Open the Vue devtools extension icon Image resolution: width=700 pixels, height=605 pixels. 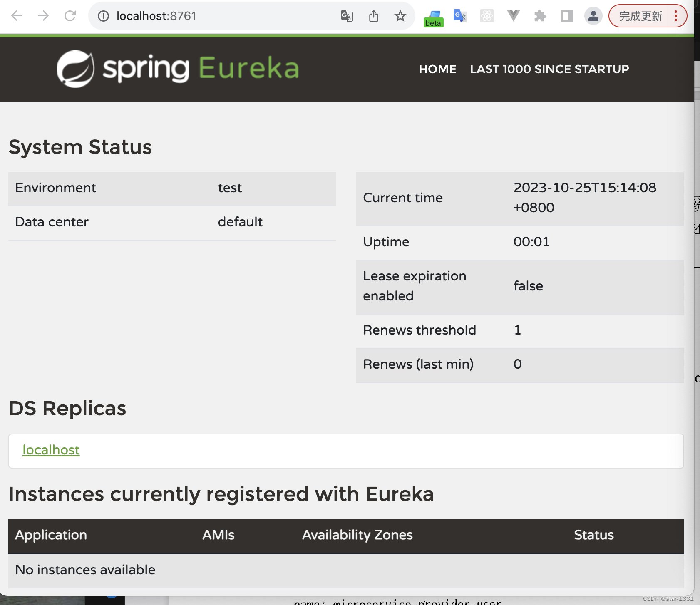(514, 16)
